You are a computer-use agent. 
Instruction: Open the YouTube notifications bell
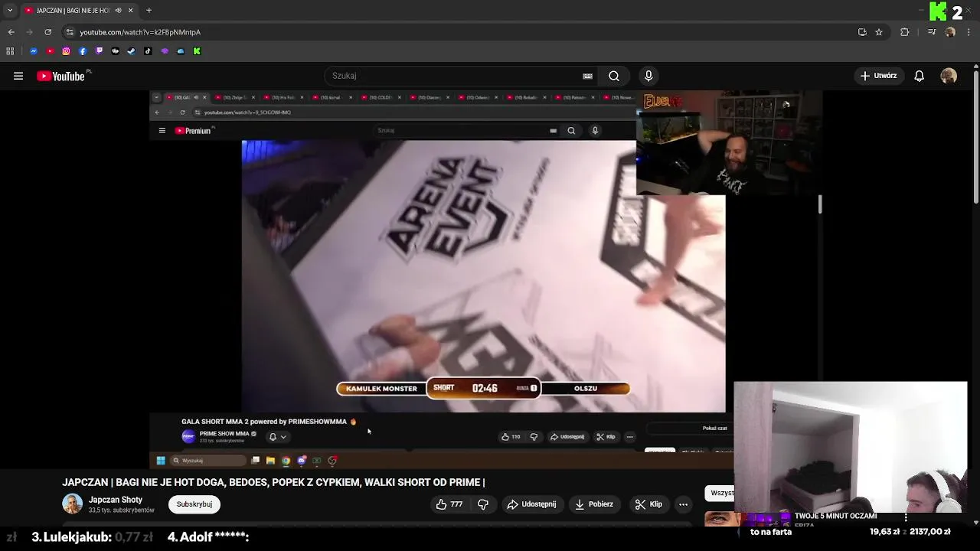(920, 76)
